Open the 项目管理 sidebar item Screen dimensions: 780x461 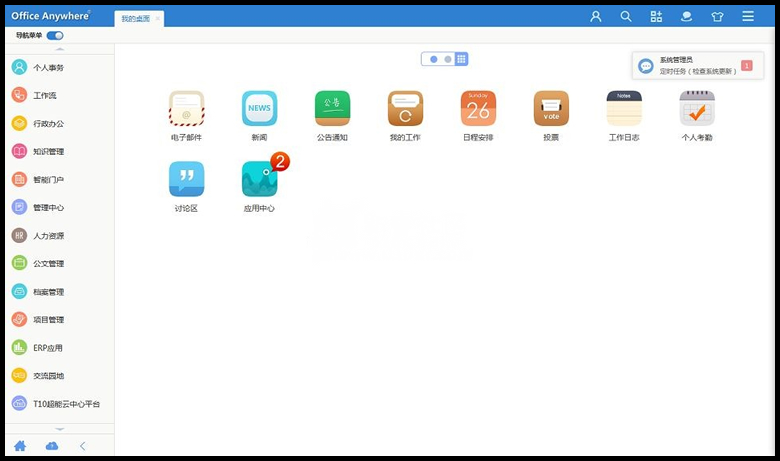click(60, 319)
